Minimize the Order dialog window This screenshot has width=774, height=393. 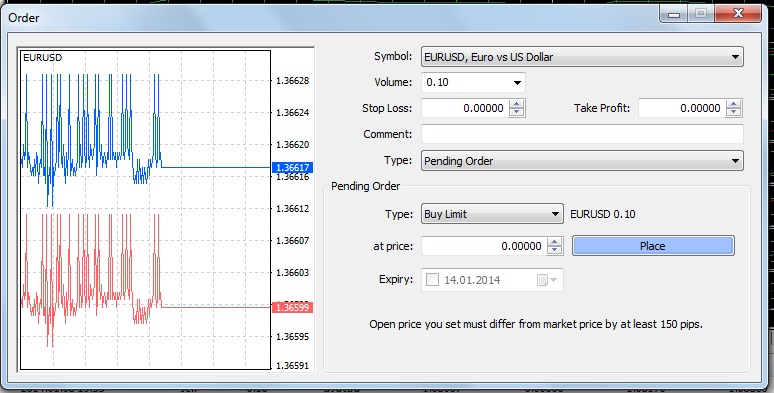coord(674,13)
